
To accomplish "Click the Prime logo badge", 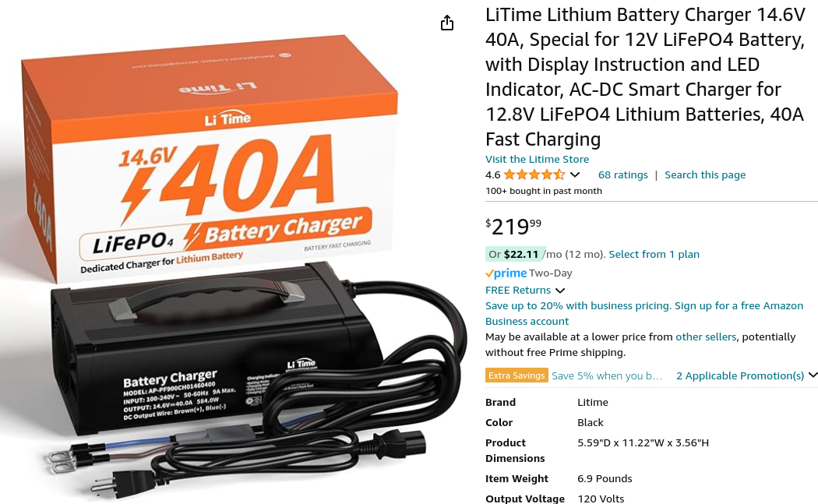I will [x=506, y=273].
